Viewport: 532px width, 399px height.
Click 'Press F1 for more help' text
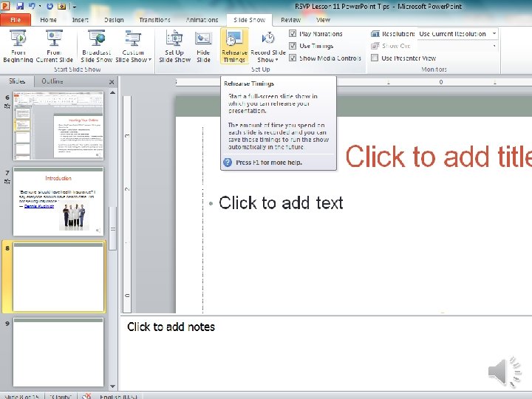269,163
